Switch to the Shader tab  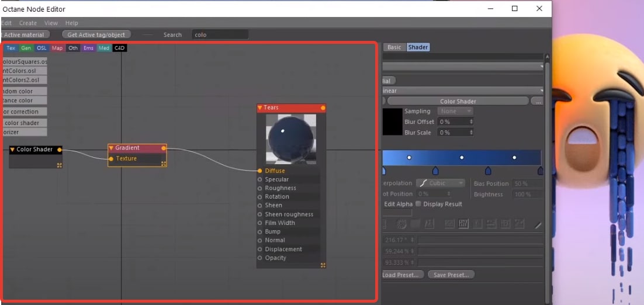click(418, 47)
